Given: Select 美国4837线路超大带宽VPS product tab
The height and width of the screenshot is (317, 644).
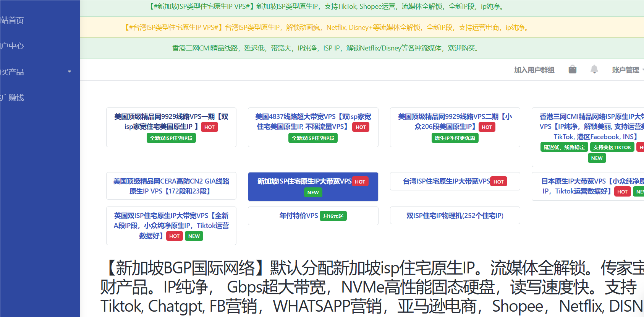Looking at the screenshot, I should click(313, 127).
